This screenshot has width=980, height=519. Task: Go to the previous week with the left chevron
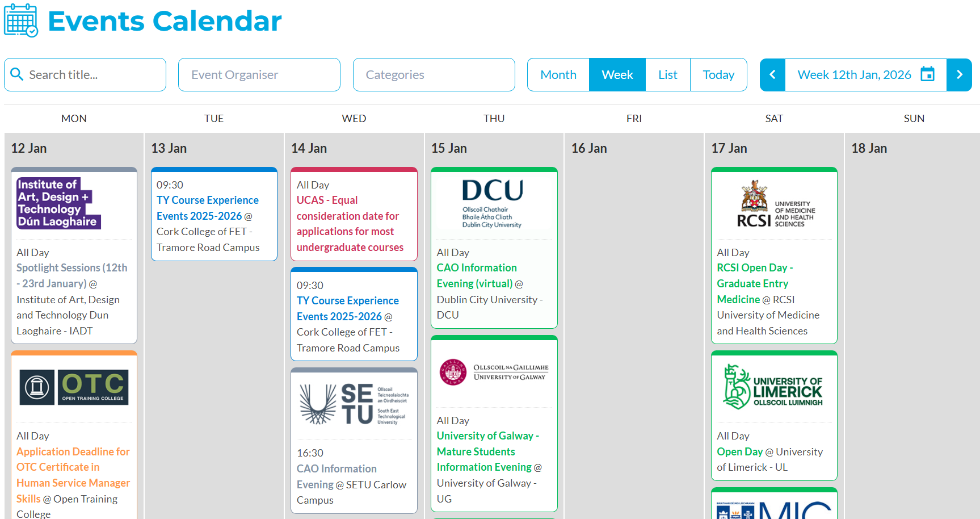(x=772, y=74)
